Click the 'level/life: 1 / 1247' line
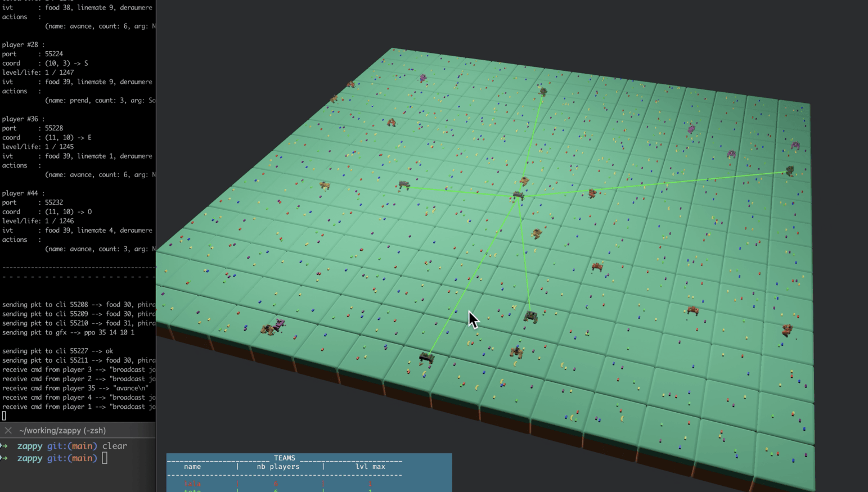 (x=38, y=73)
